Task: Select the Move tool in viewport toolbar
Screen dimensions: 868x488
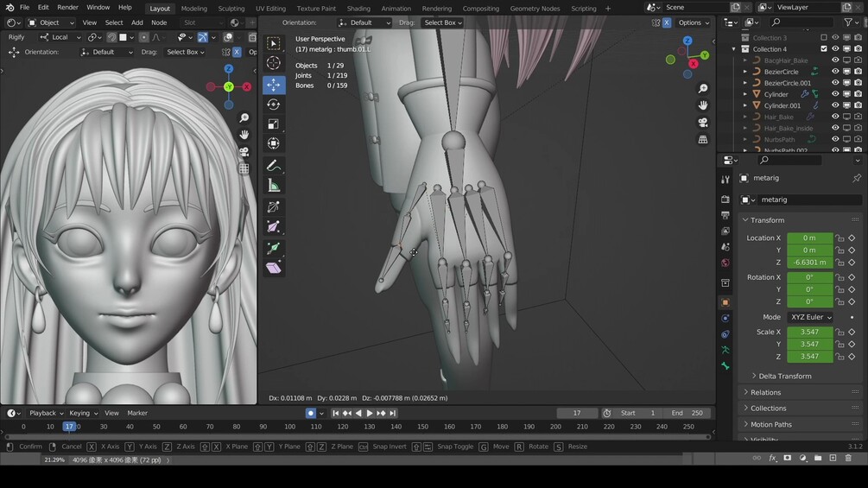Action: [x=274, y=85]
